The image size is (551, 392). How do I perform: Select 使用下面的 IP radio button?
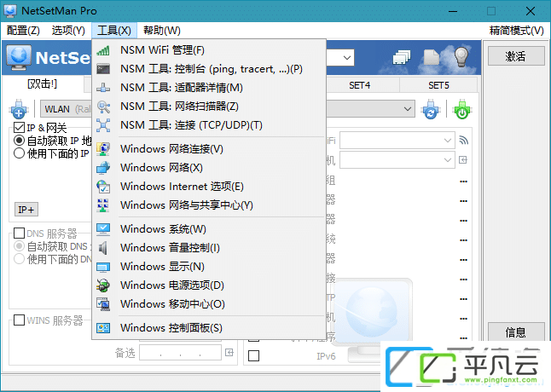click(19, 153)
